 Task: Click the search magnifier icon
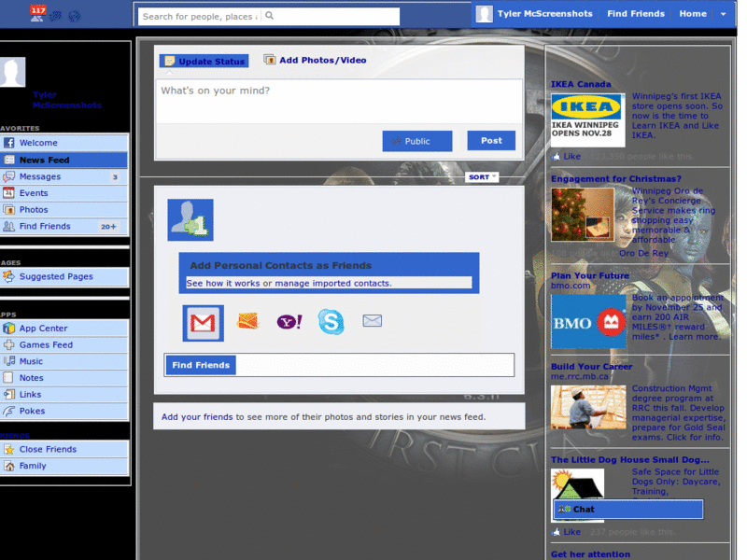coord(269,16)
